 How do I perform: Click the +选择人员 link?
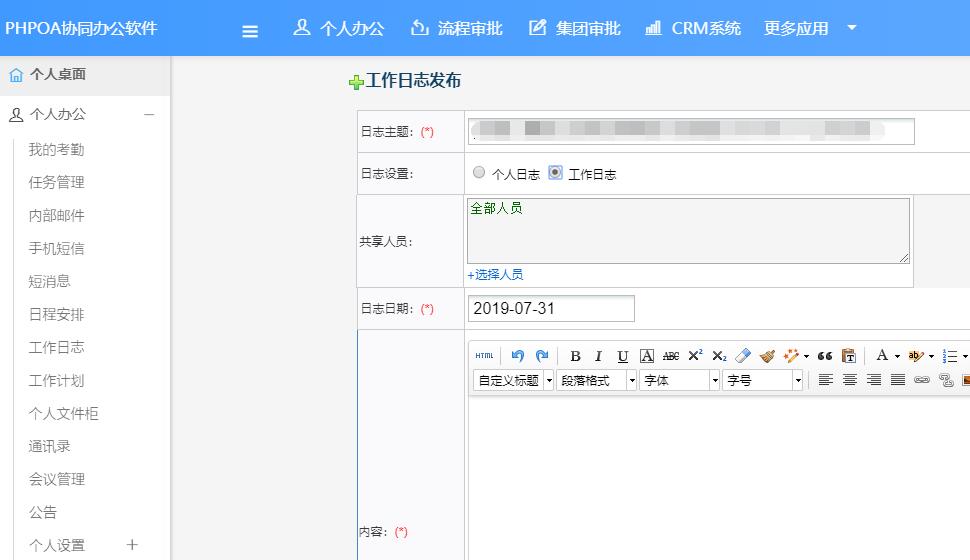496,274
